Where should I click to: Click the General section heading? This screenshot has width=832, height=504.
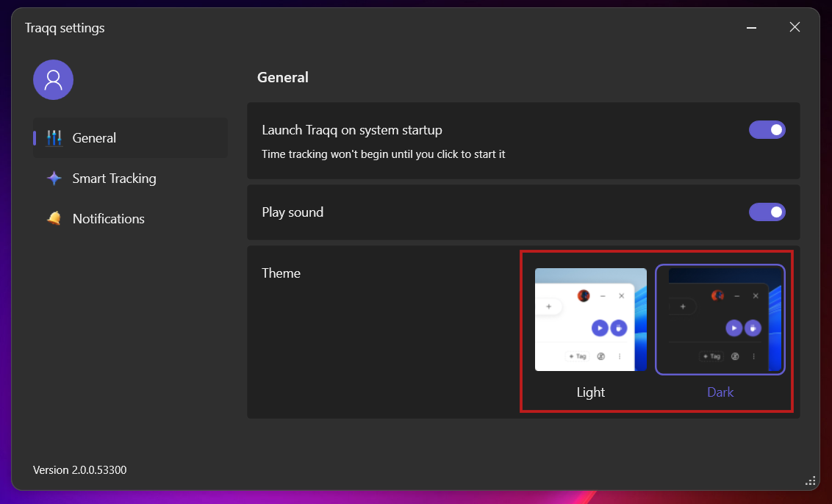[x=283, y=77]
